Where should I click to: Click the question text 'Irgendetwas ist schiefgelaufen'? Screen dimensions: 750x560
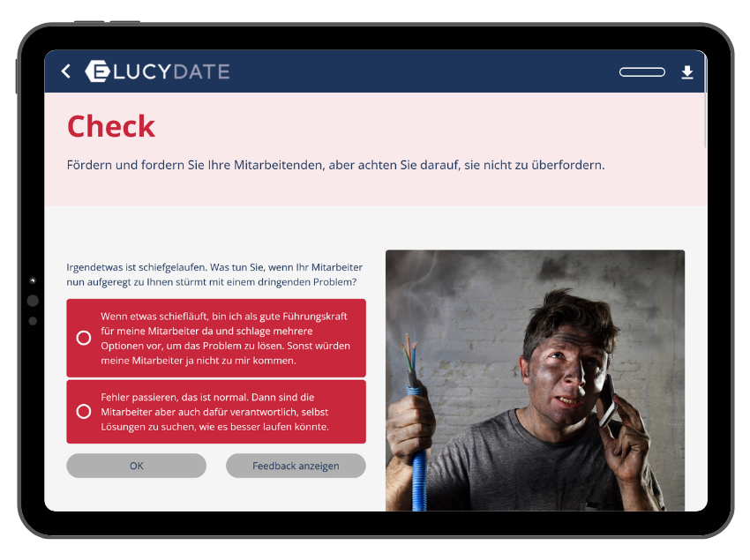point(214,274)
